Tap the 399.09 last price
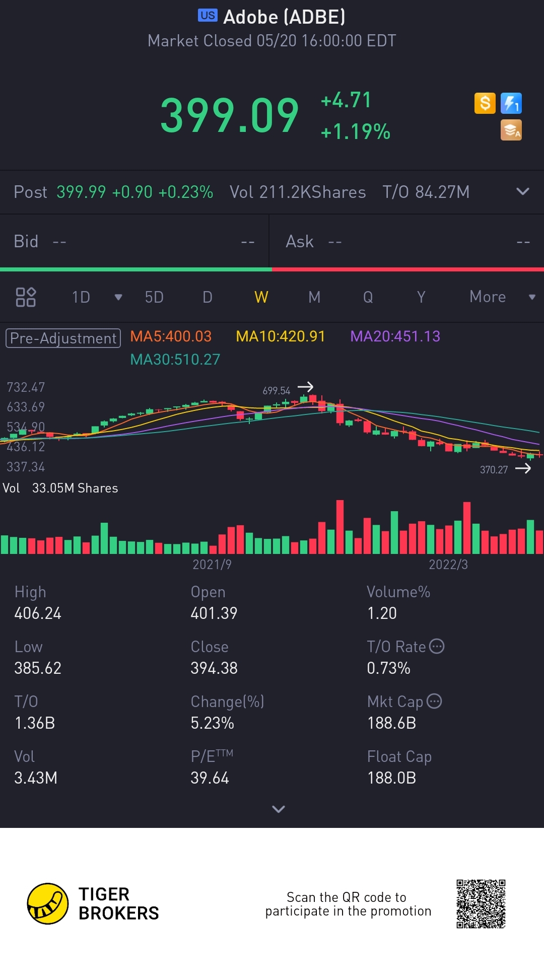The height and width of the screenshot is (980, 544). point(230,116)
